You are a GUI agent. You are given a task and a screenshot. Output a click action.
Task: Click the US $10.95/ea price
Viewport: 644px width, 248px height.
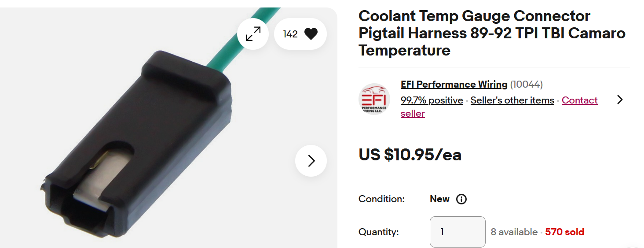click(x=410, y=155)
